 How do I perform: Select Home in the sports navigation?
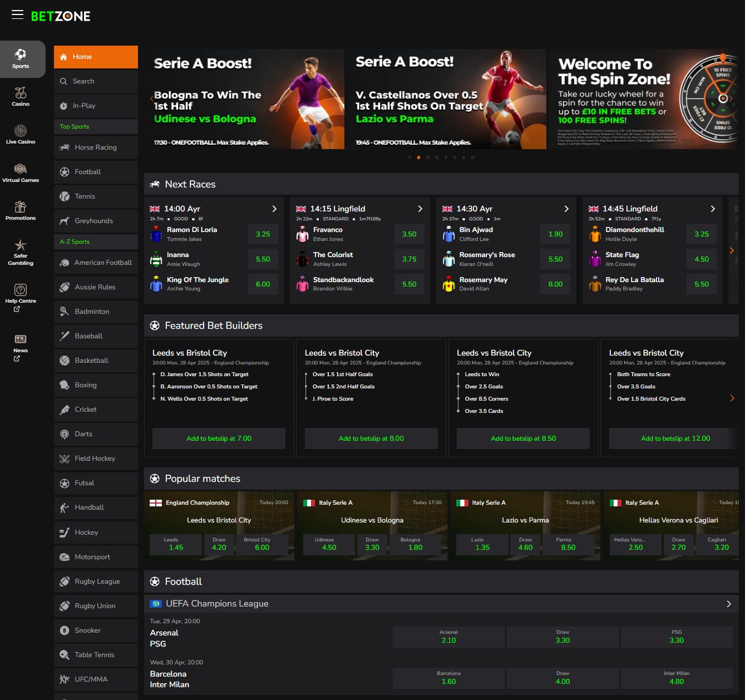click(x=82, y=56)
